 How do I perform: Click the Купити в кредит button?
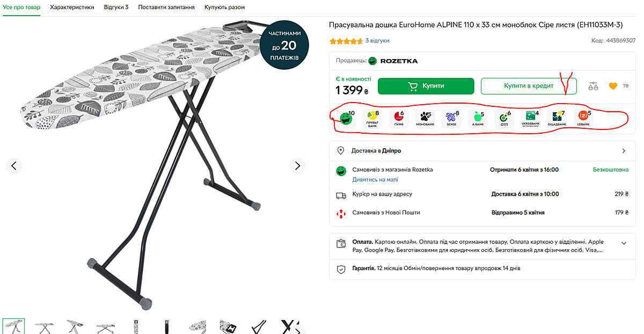528,86
